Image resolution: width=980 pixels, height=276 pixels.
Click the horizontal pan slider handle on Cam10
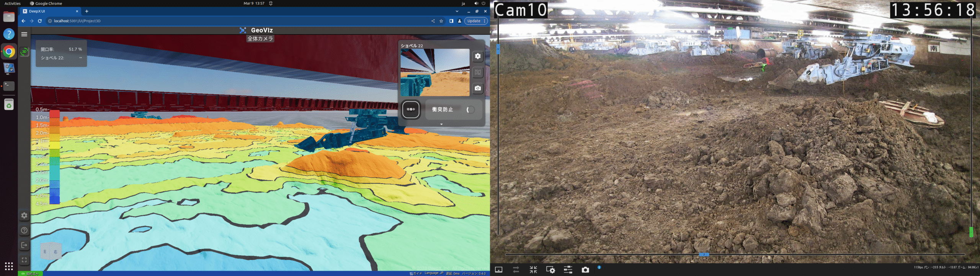pos(704,255)
